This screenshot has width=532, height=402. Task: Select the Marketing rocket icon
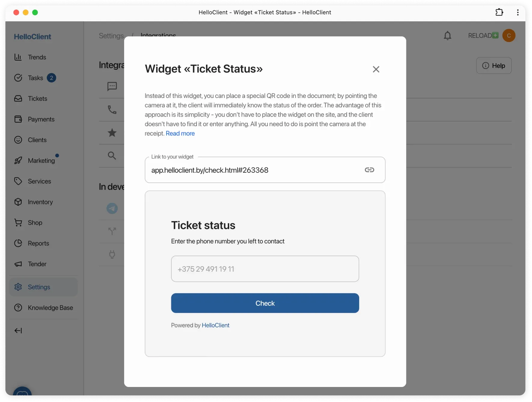18,160
